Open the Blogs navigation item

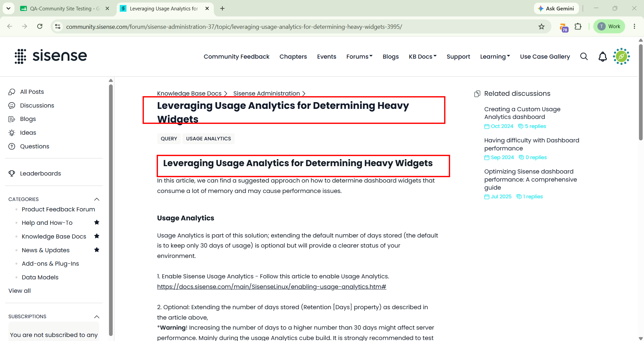tap(391, 57)
